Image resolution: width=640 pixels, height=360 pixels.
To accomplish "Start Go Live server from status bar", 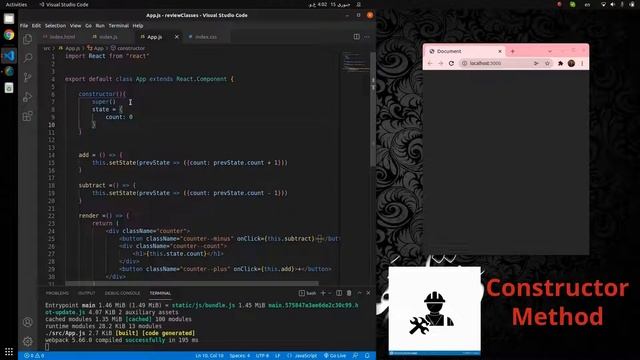I will coord(335,356).
